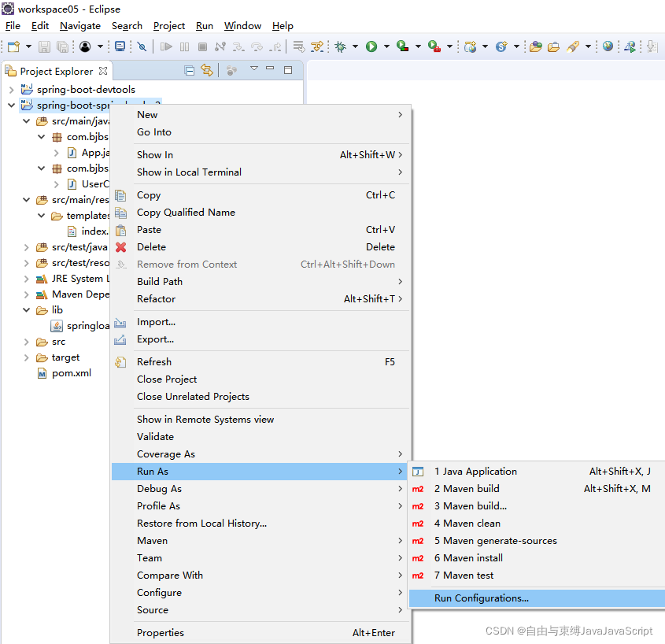
Task: Expand the target folder
Action: coord(26,357)
